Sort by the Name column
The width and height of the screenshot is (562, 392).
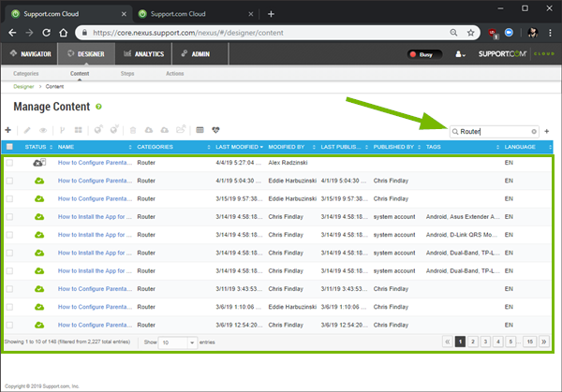pos(95,147)
